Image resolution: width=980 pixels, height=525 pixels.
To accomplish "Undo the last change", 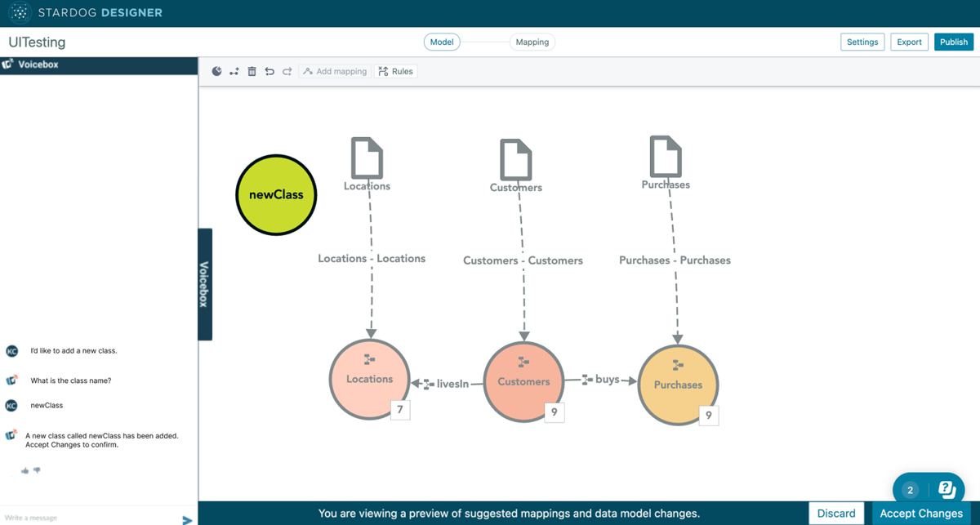I will pos(269,72).
